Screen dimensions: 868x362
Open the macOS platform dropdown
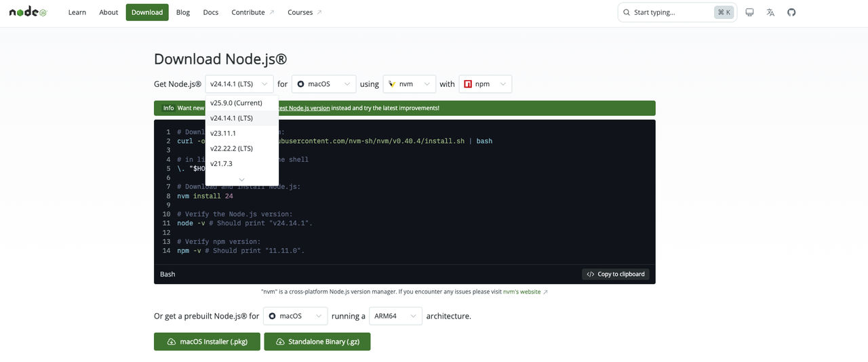324,84
